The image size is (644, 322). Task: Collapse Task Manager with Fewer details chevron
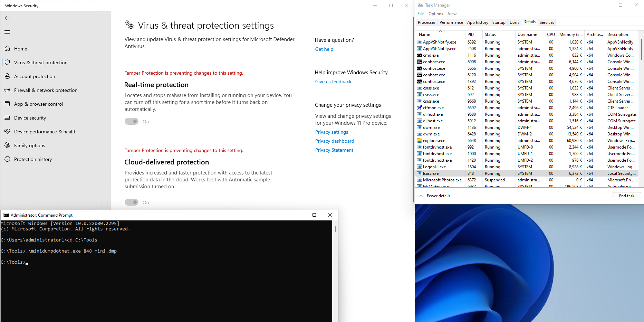pos(421,196)
